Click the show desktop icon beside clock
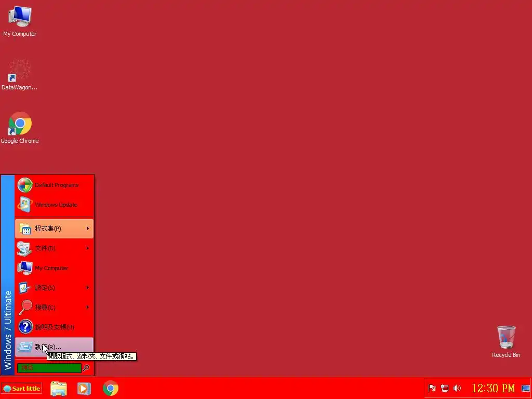Viewport: 532px width, 399px height. [526, 388]
